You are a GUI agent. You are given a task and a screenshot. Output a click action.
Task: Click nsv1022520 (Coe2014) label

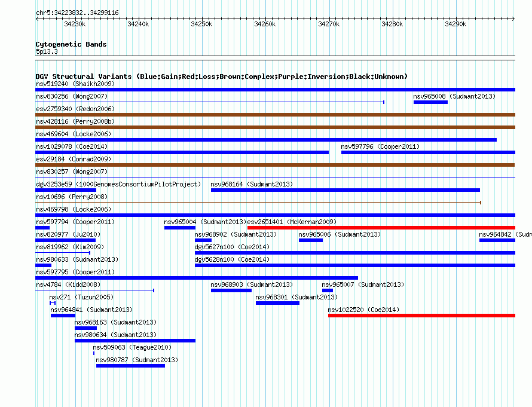[x=363, y=310]
